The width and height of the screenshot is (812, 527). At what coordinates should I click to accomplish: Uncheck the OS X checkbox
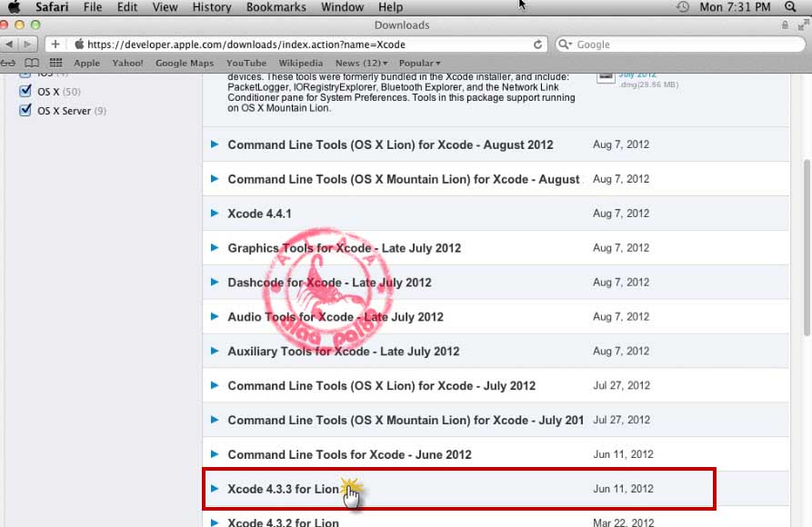coord(25,91)
